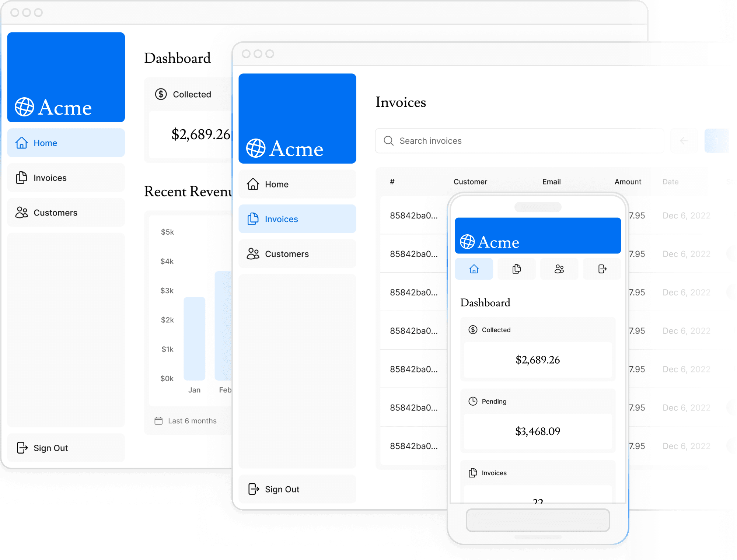The height and width of the screenshot is (560, 737).
Task: Expand the Last 6 months date filter
Action: [x=185, y=421]
